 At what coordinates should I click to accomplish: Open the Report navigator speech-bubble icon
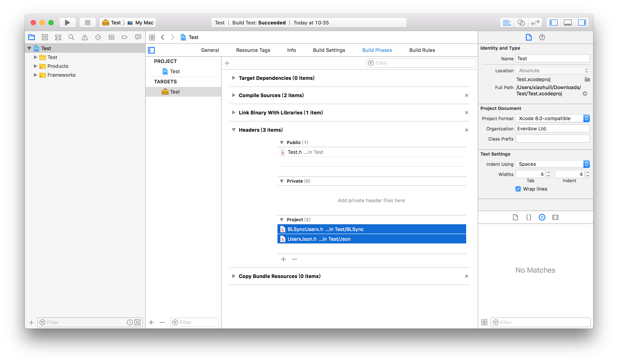point(138,37)
